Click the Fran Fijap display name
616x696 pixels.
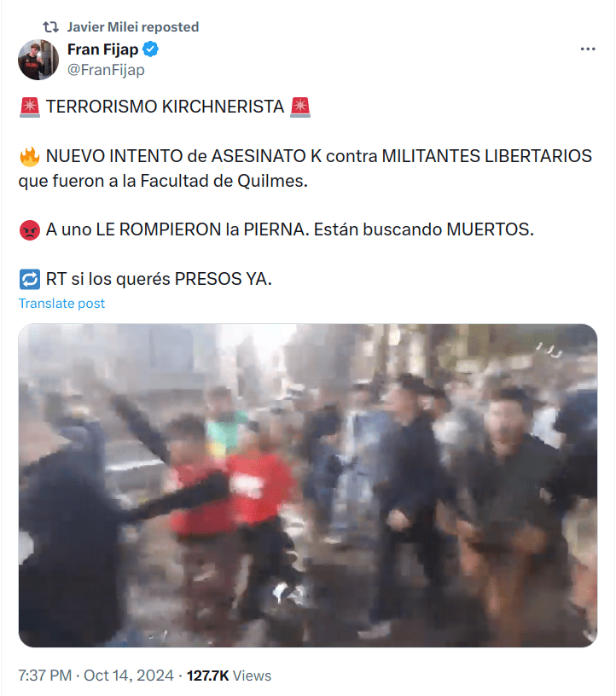click(x=102, y=49)
